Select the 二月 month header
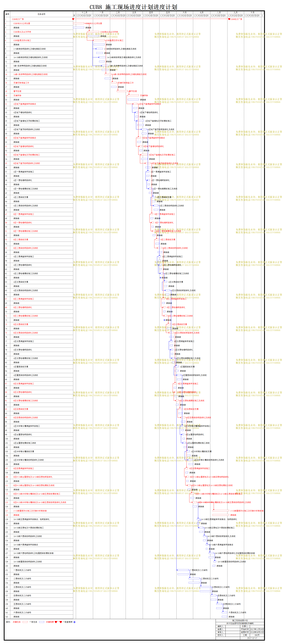282x644 pixels. click(x=118, y=13)
